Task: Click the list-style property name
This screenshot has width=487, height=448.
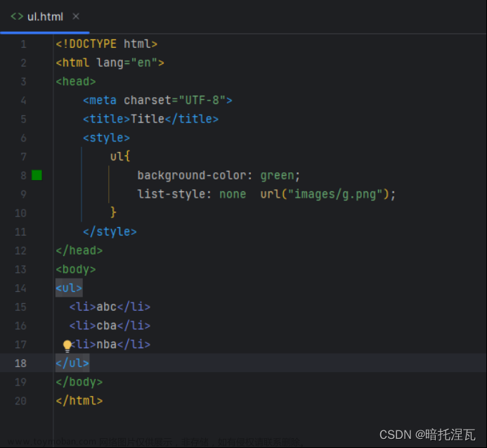Action: pyautogui.click(x=171, y=194)
